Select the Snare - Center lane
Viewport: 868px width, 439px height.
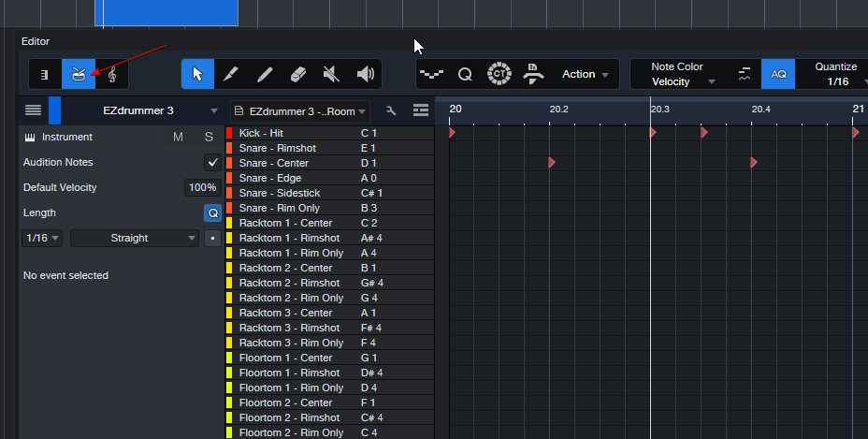tap(330, 163)
